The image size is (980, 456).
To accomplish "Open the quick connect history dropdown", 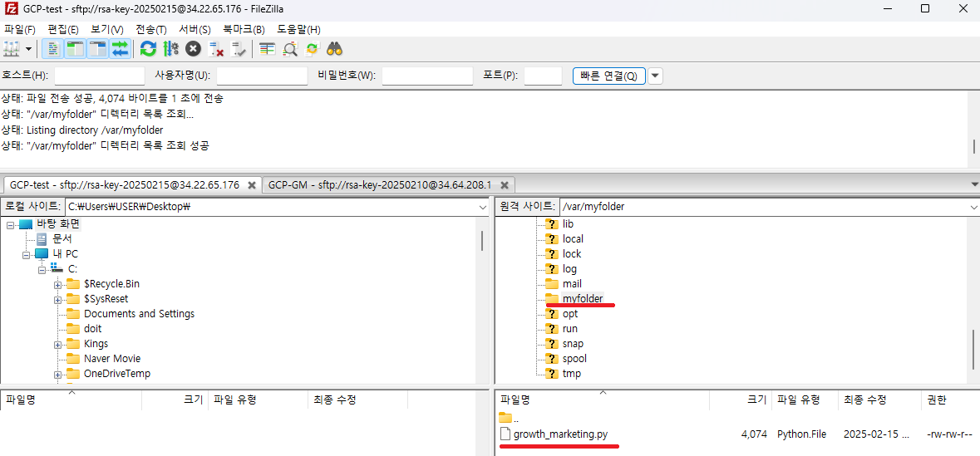I will pos(655,76).
